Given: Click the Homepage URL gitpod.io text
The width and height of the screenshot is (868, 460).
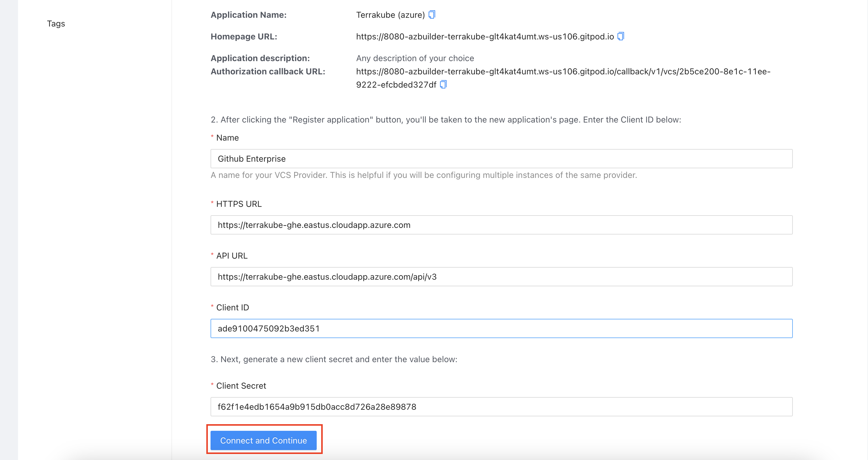Looking at the screenshot, I should pos(485,36).
